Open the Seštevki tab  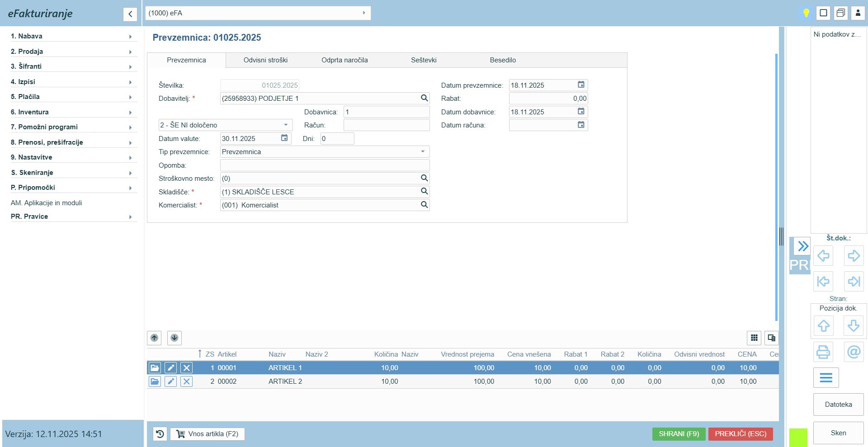click(x=424, y=60)
